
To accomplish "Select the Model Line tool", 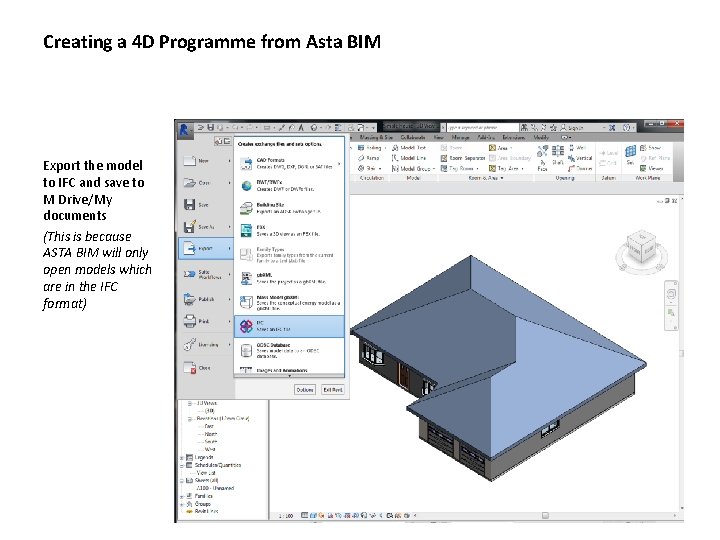I will 409,158.
